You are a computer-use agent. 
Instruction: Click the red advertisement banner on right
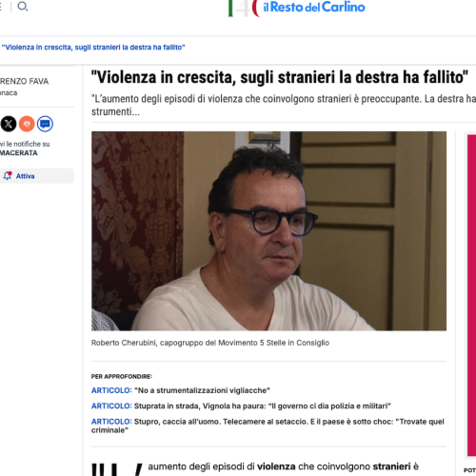tap(471, 295)
